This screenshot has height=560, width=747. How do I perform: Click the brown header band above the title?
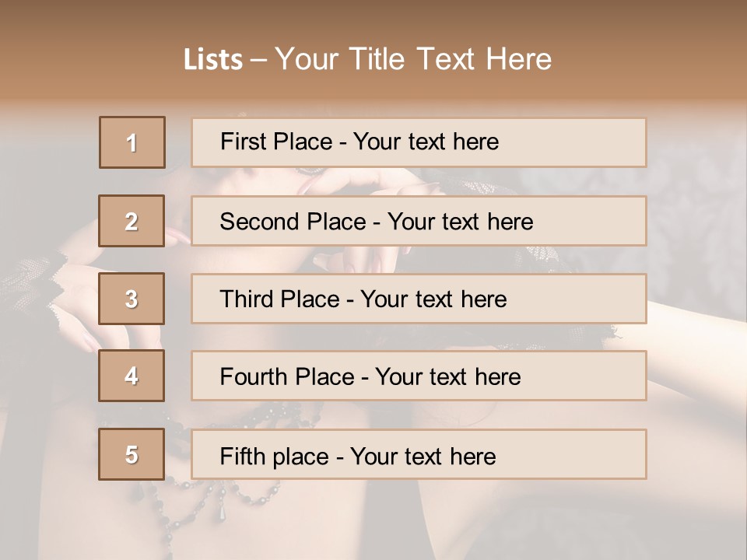[x=373, y=19]
